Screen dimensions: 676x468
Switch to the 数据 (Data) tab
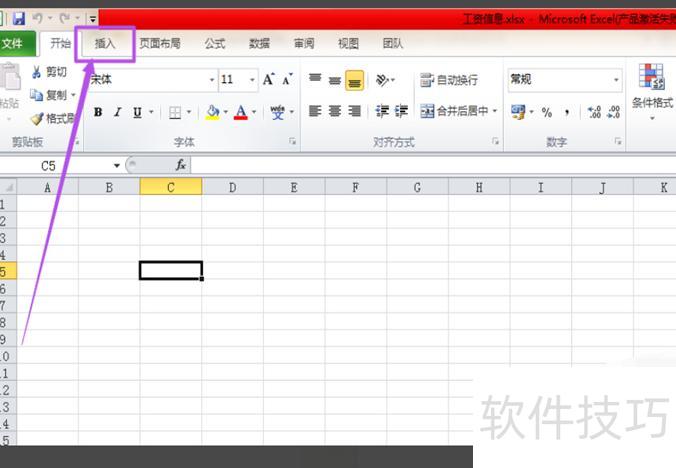(260, 44)
